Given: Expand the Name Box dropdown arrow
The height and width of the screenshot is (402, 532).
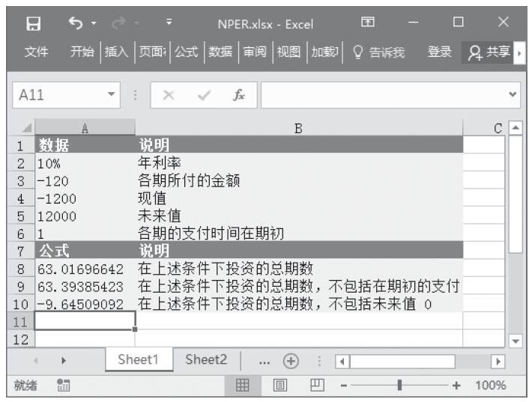Looking at the screenshot, I should 112,96.
